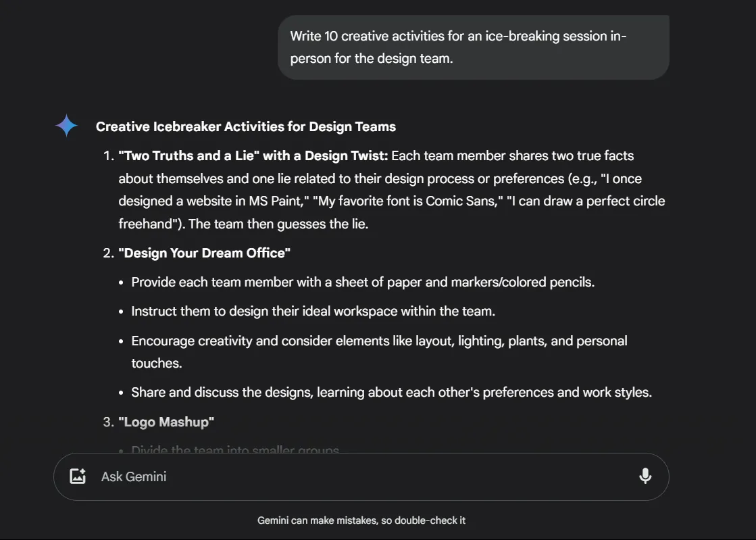This screenshot has width=756, height=540.
Task: Click the partially hidden "Divide the team" bullet
Action: tap(235, 449)
